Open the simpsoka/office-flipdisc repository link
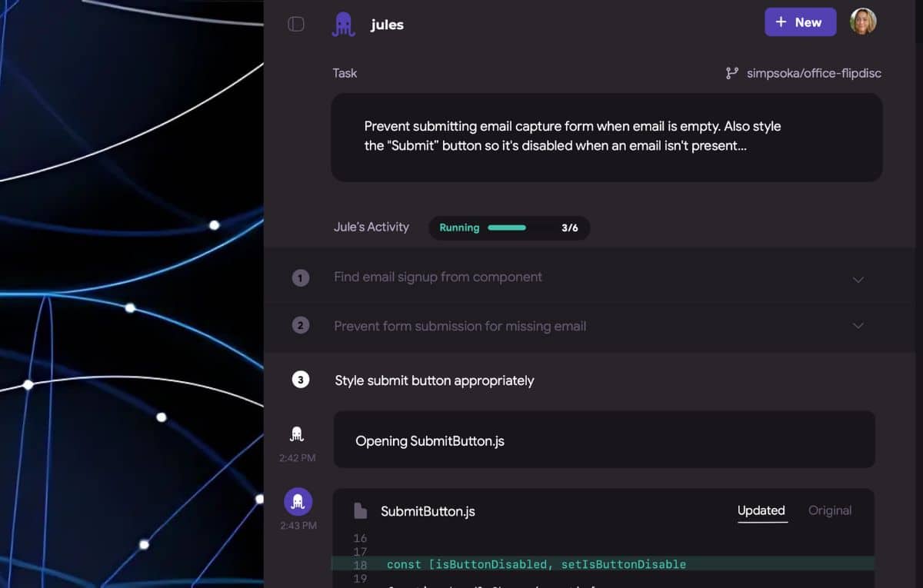Image resolution: width=923 pixels, height=588 pixels. coord(814,74)
